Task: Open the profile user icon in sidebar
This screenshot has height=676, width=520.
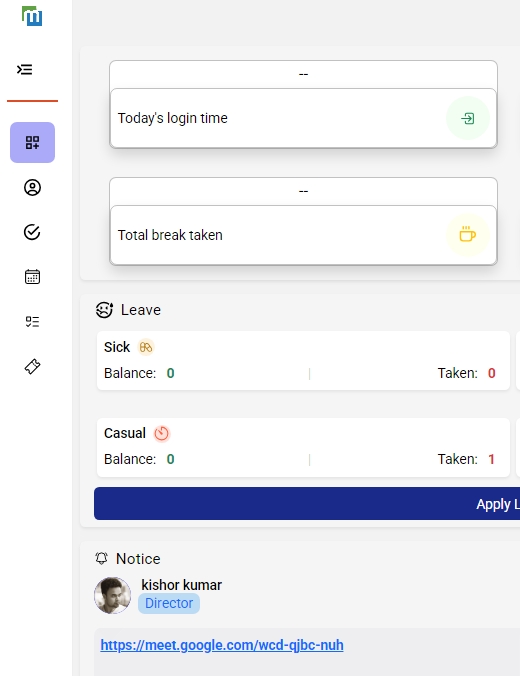Action: click(32, 188)
